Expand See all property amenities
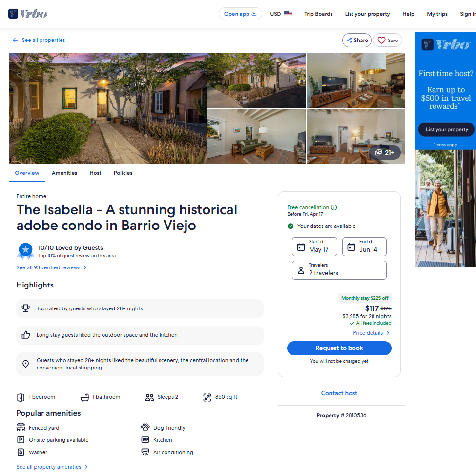The width and height of the screenshot is (476, 472). pyautogui.click(x=52, y=467)
